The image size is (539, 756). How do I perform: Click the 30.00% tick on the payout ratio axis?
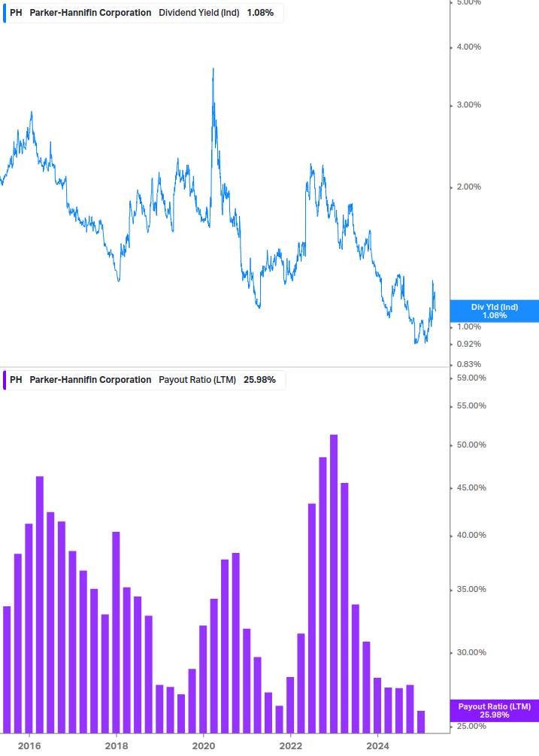point(471,652)
